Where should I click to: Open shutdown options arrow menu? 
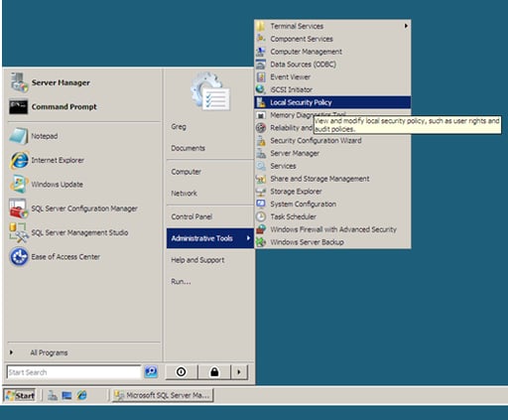(239, 372)
